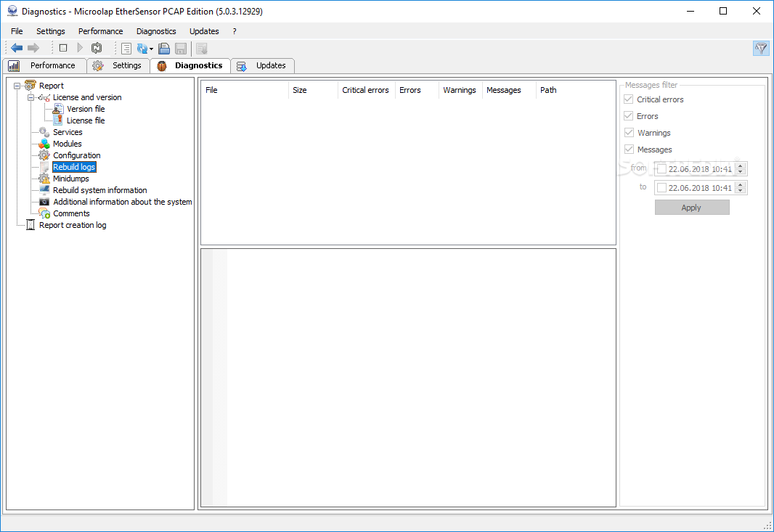
Task: Toggle the filter funnel icon
Action: [x=761, y=48]
